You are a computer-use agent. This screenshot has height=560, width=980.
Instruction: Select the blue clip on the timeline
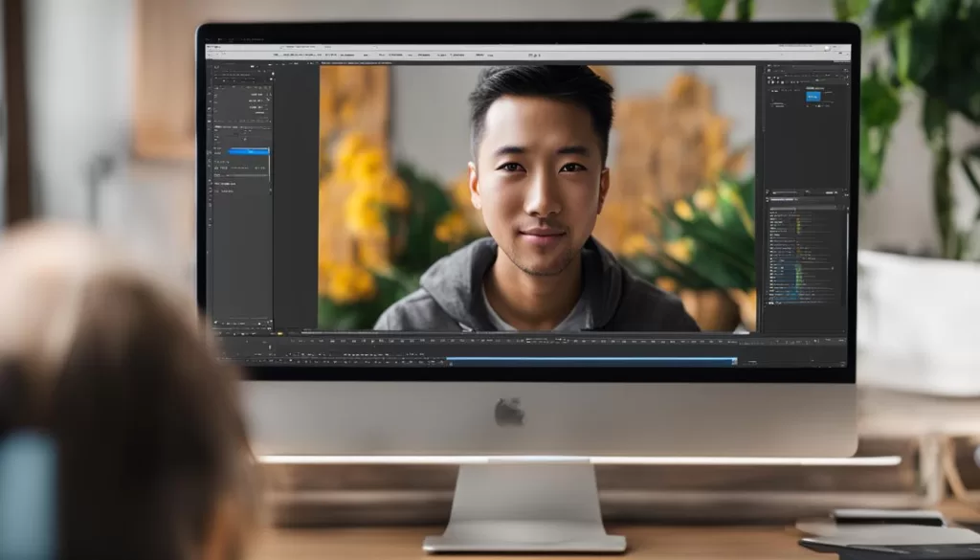pyautogui.click(x=590, y=361)
